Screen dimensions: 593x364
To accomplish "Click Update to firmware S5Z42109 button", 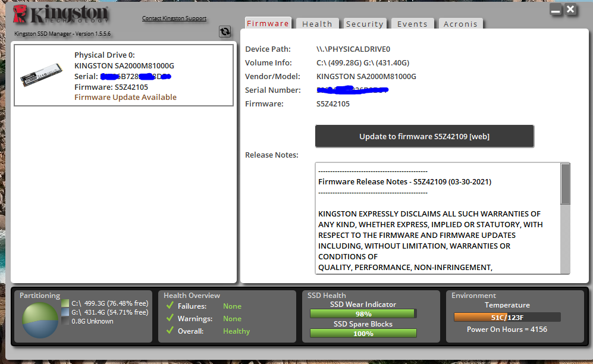I will [424, 136].
